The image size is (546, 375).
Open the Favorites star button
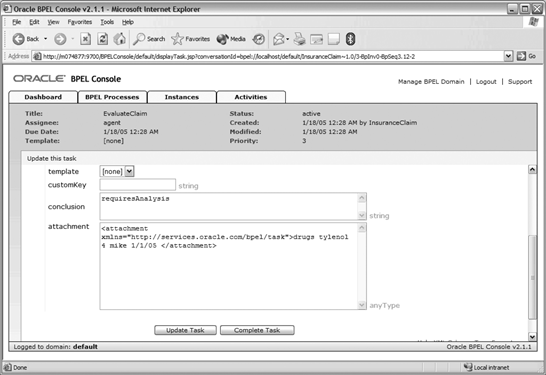pos(190,39)
